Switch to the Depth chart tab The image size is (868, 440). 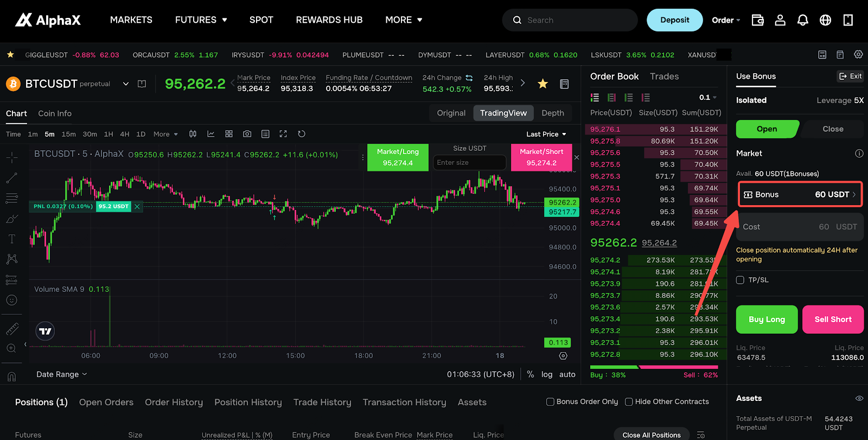[x=553, y=113]
